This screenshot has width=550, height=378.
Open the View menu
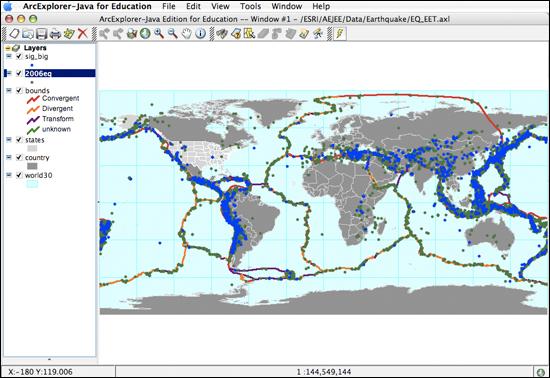pos(220,6)
